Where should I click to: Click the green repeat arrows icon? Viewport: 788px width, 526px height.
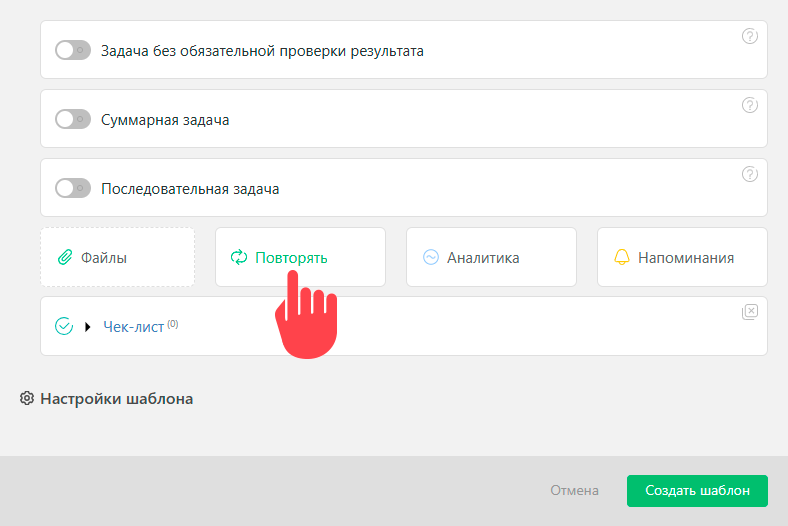click(239, 257)
